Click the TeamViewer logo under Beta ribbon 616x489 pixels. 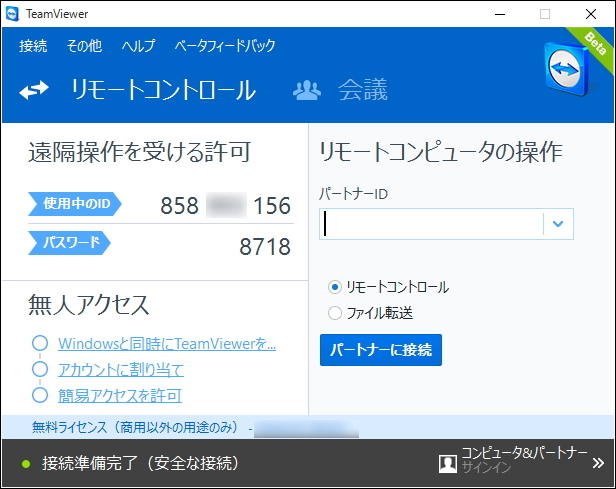point(566,70)
